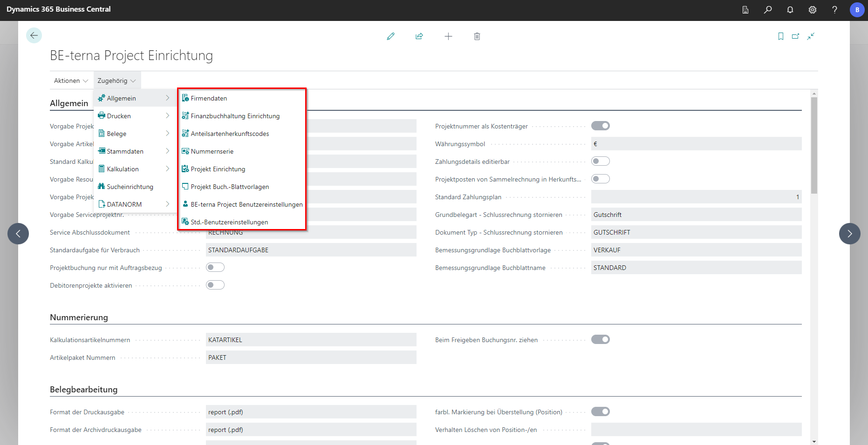
Task: Click the Währungssymbol input field
Action: pyautogui.click(x=696, y=144)
